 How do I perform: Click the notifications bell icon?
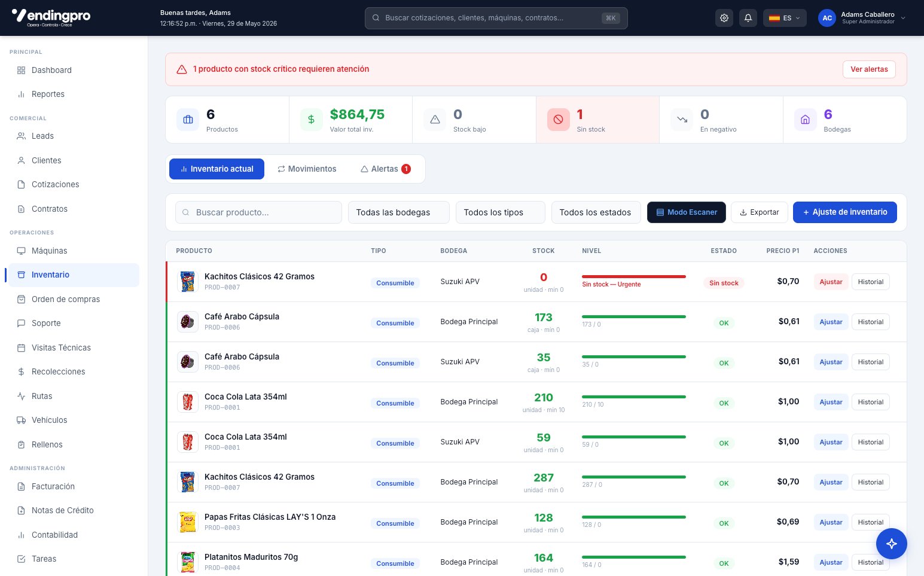748,18
